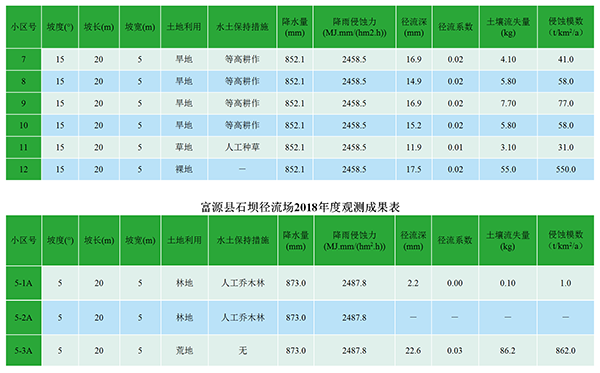
Task: Select plot 5-3A row header
Action: click(24, 350)
